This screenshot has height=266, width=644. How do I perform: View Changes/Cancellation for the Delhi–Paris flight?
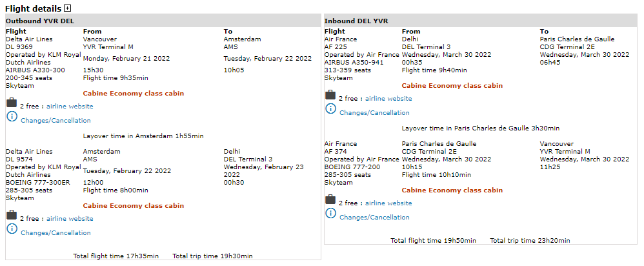click(x=374, y=113)
